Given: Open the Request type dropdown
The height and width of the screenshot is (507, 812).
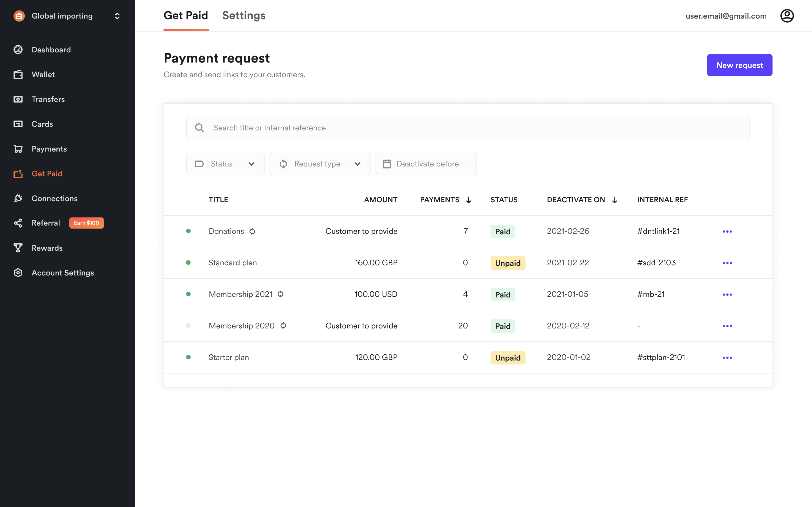Looking at the screenshot, I should click(320, 164).
